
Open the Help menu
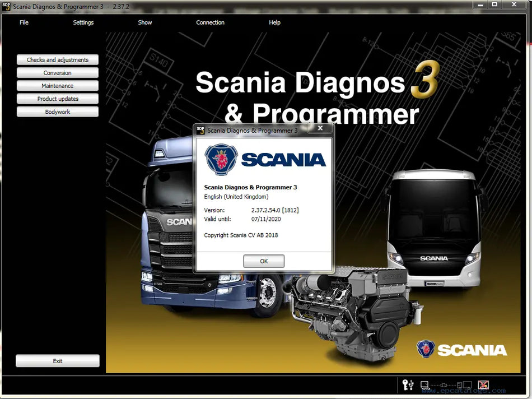274,22
